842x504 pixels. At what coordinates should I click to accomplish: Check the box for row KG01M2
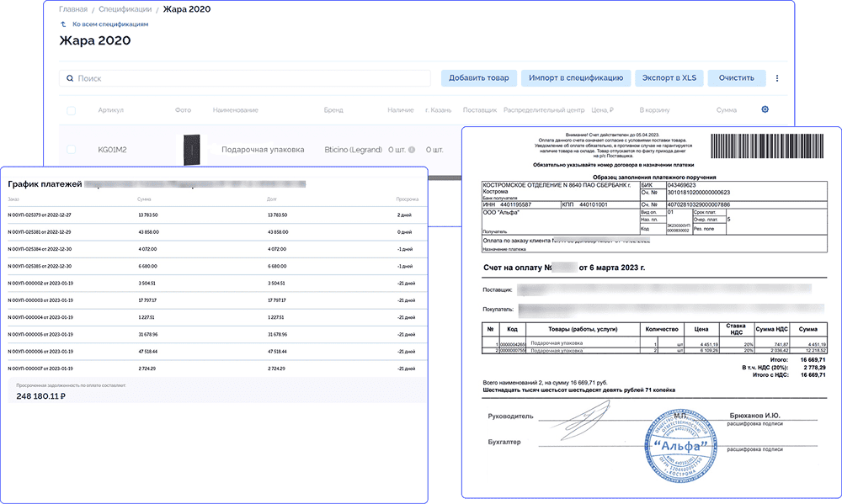coord(71,149)
